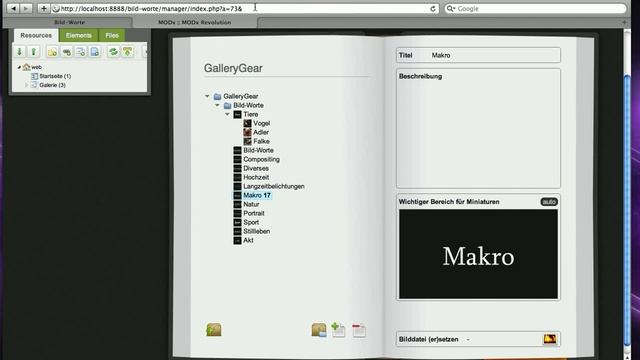The image size is (640, 360).
Task: Click the remove item red minus icon
Action: pyautogui.click(x=359, y=330)
